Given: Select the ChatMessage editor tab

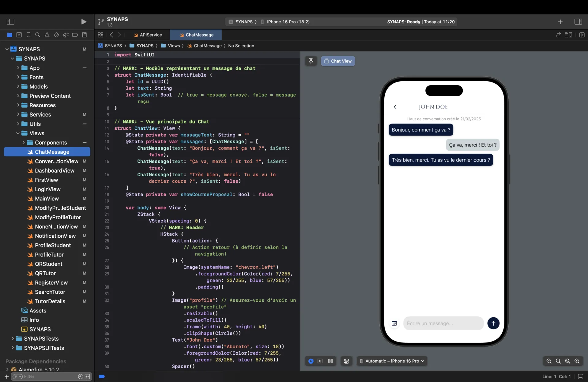Looking at the screenshot, I should click(x=196, y=35).
